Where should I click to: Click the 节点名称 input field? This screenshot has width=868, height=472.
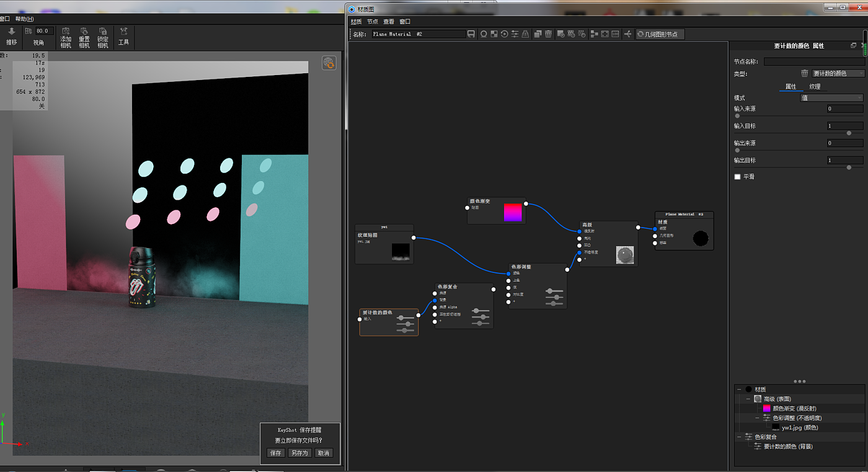coord(813,61)
